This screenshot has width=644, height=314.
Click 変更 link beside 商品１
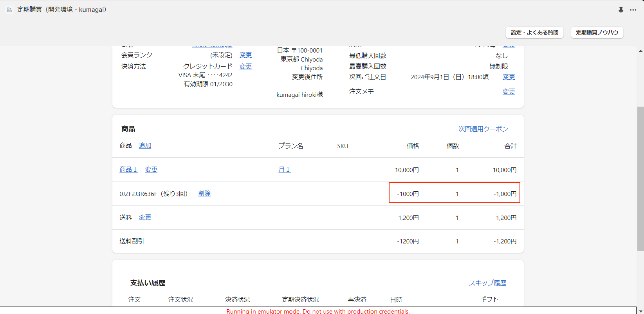point(151,169)
